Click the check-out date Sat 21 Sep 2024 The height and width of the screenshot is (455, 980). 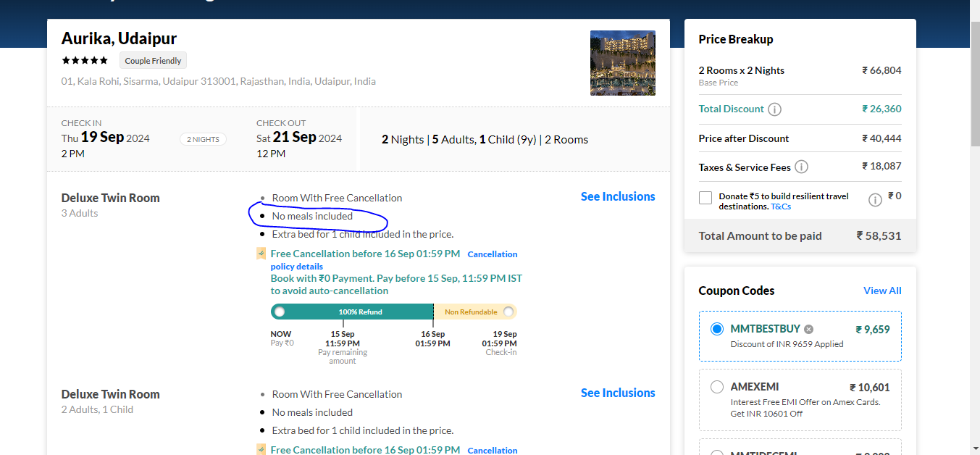[299, 138]
